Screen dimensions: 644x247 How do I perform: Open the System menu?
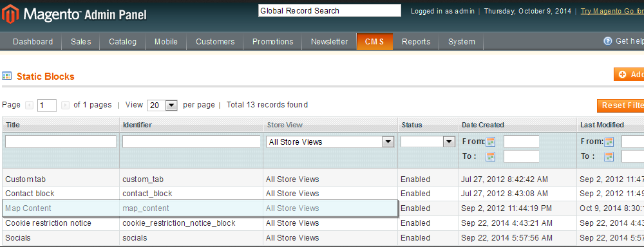pos(462,41)
